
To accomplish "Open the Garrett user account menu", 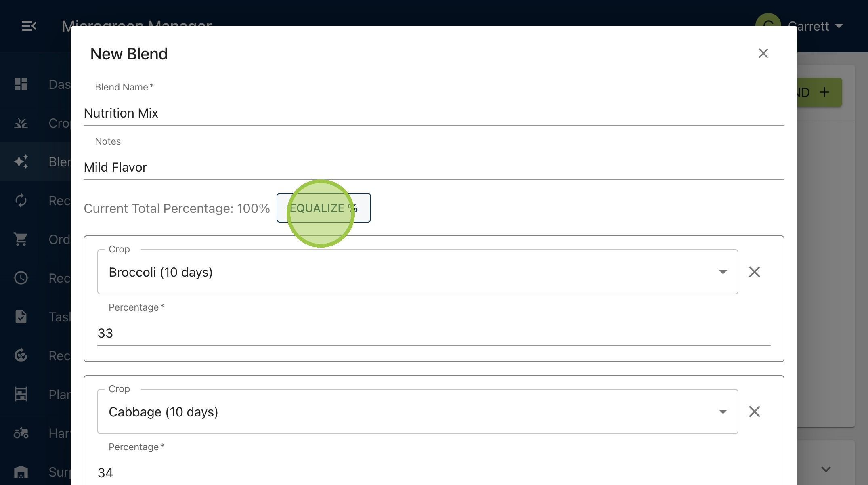I will click(799, 26).
